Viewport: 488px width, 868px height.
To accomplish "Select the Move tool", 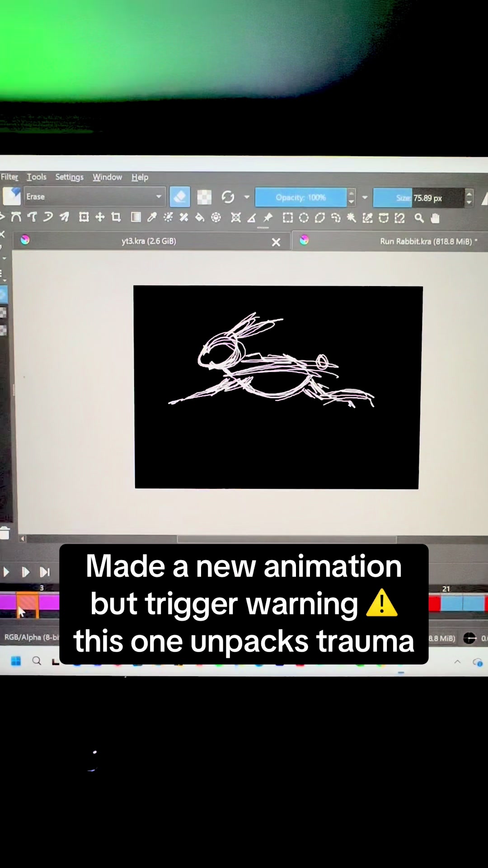I will click(x=100, y=217).
